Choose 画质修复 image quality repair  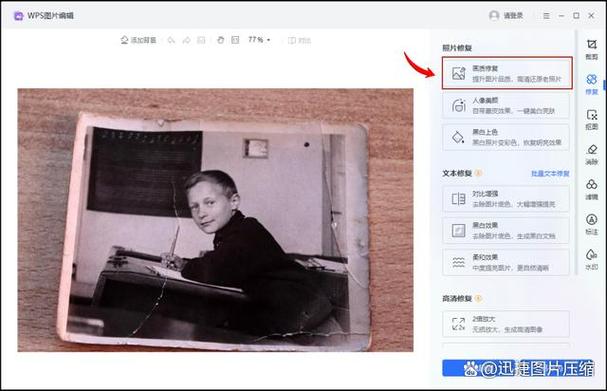tap(507, 73)
